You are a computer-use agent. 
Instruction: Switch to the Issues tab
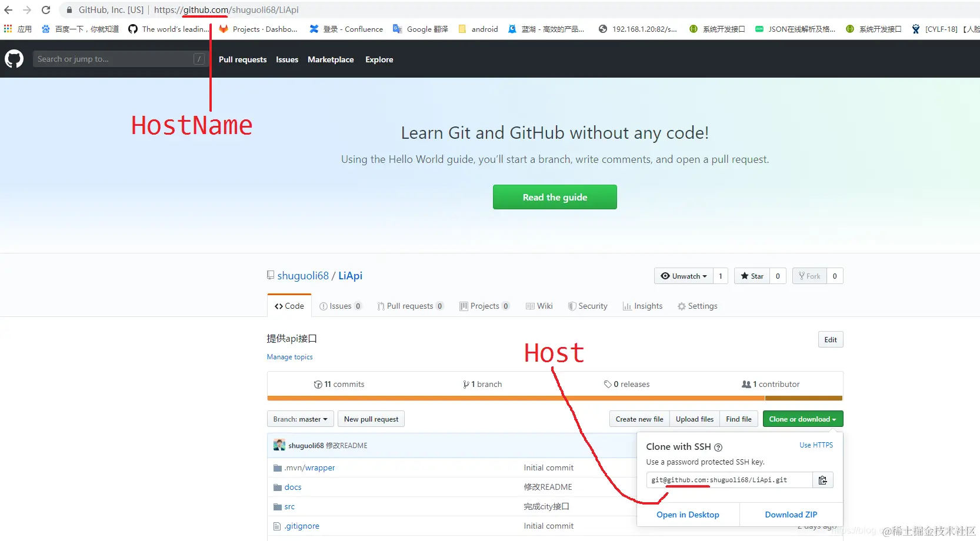tap(341, 306)
